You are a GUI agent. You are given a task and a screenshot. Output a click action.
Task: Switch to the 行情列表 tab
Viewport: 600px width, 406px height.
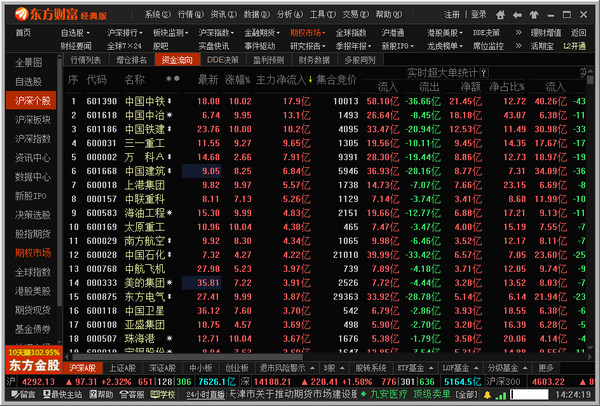coord(86,60)
